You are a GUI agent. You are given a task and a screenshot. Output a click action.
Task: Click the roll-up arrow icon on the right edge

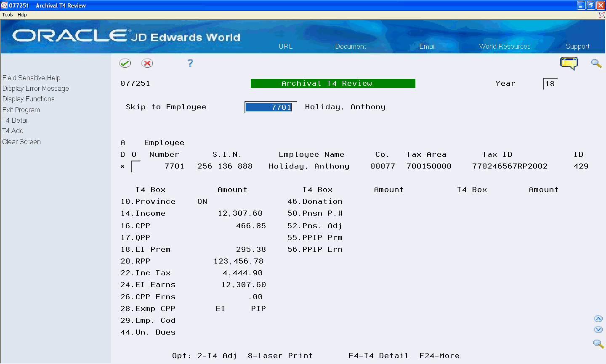[x=598, y=318]
